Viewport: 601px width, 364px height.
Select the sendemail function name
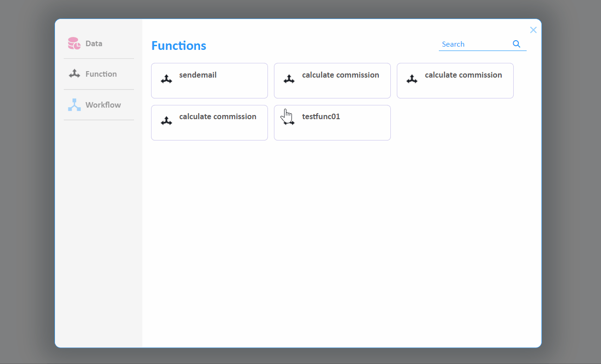[x=198, y=75]
